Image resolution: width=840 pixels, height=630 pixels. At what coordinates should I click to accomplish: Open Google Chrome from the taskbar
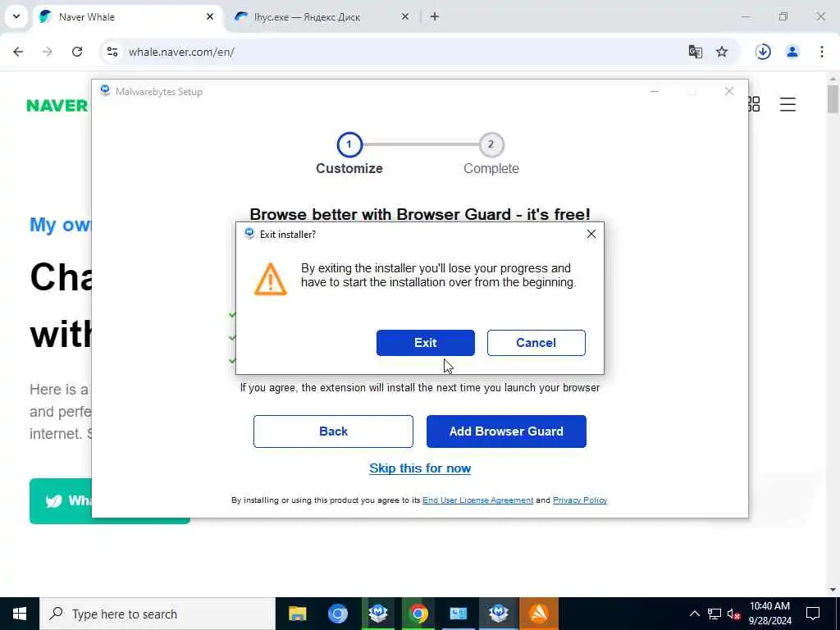pyautogui.click(x=418, y=614)
